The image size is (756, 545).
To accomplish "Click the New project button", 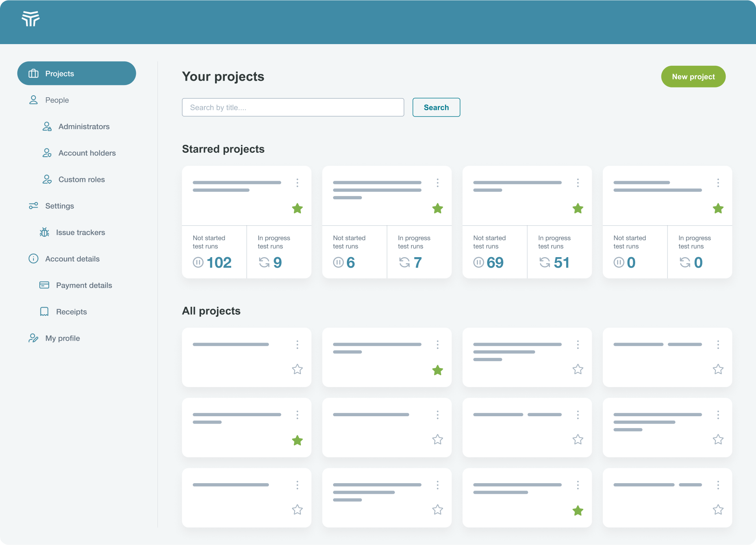I will [x=693, y=77].
